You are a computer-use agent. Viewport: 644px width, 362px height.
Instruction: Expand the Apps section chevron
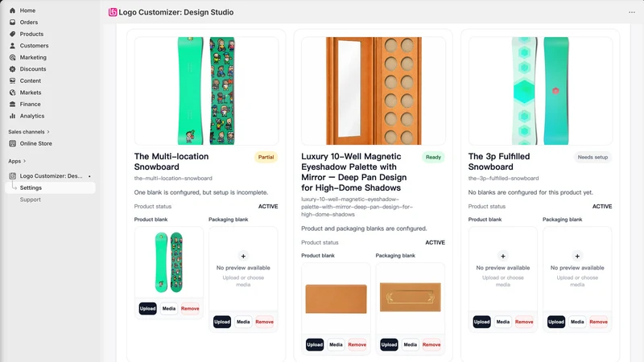(x=25, y=162)
